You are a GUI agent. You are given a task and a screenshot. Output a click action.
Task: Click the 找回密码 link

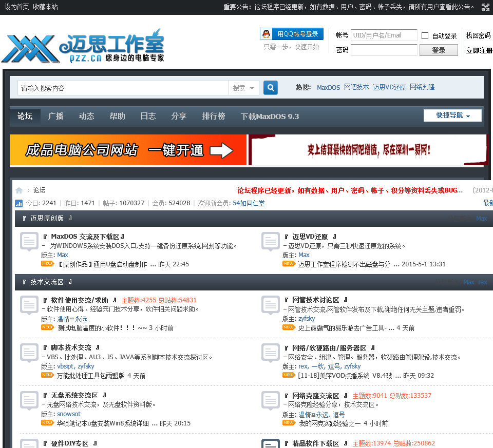(x=478, y=35)
